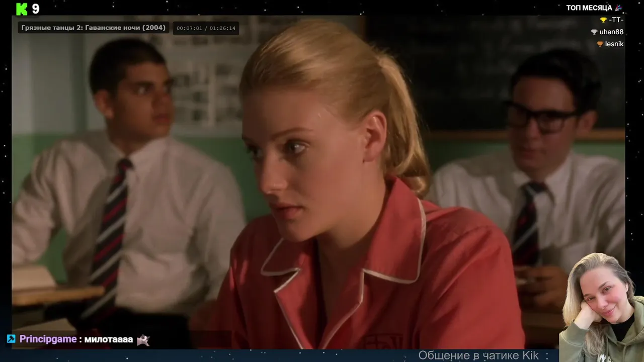The image size is (644, 362).
Task: Click the streamer webcam overlay
Action: [601, 307]
